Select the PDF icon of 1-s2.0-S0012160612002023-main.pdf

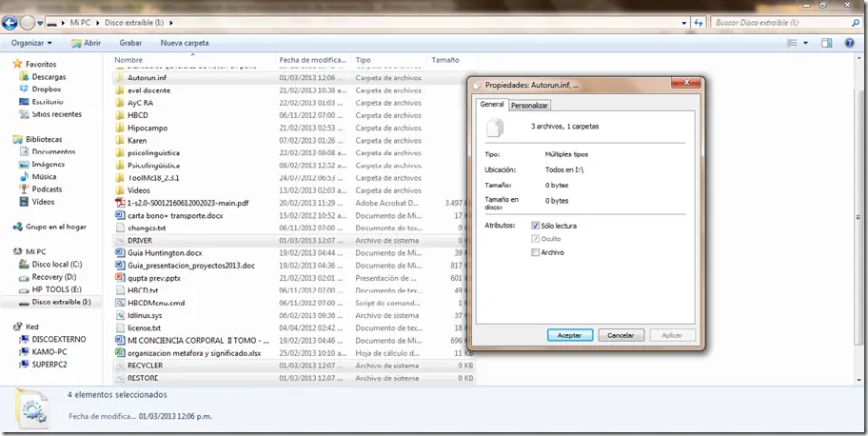point(120,203)
